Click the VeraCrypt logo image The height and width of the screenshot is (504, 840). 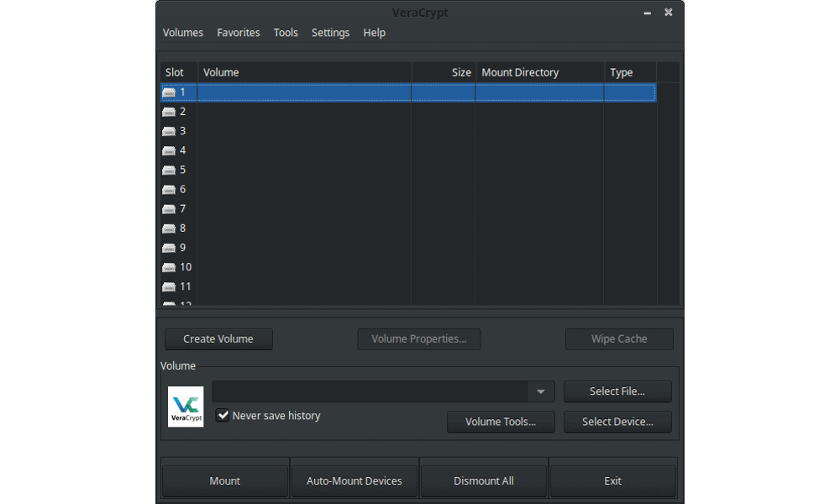pos(186,407)
